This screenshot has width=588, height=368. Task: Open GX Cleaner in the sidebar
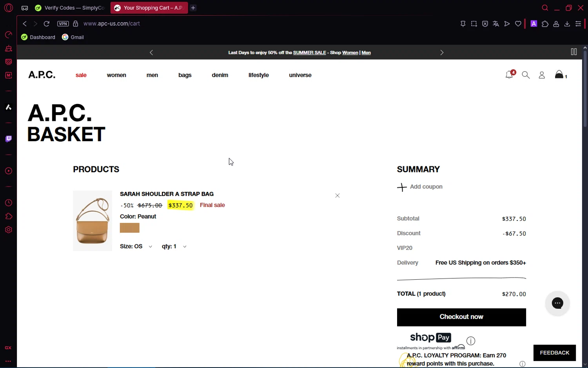point(8,49)
